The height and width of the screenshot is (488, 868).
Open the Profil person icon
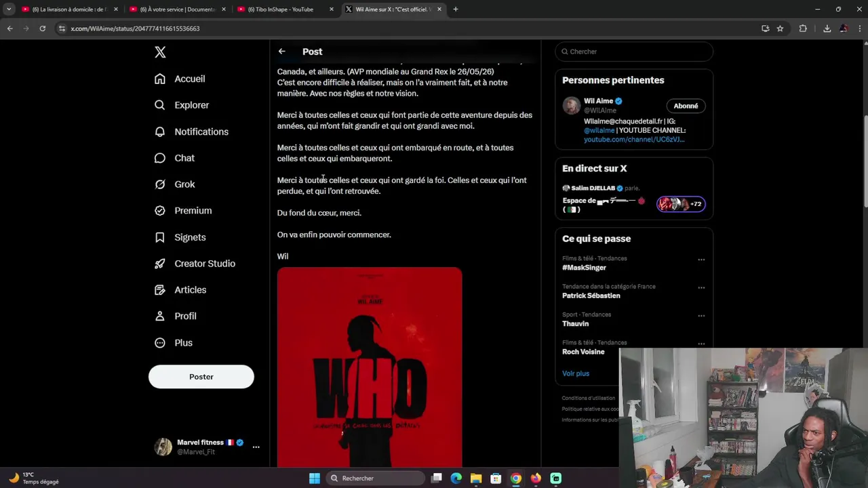[160, 317]
